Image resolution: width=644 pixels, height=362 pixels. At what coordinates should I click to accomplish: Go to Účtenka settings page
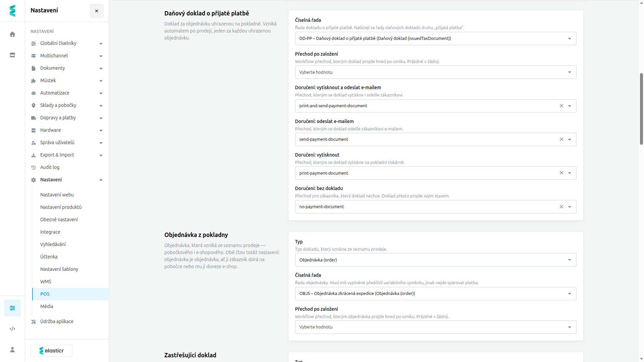tap(49, 257)
